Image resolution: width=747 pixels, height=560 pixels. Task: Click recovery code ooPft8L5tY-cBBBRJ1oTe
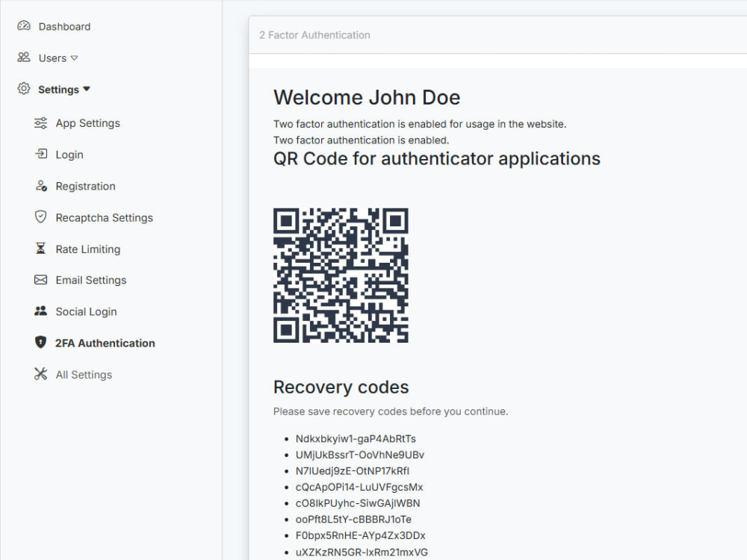[x=353, y=520]
